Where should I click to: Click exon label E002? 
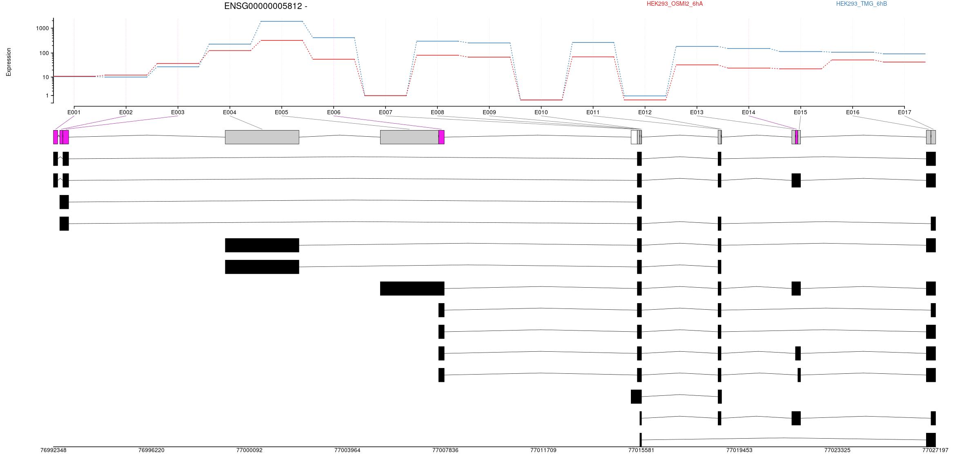pyautogui.click(x=126, y=112)
